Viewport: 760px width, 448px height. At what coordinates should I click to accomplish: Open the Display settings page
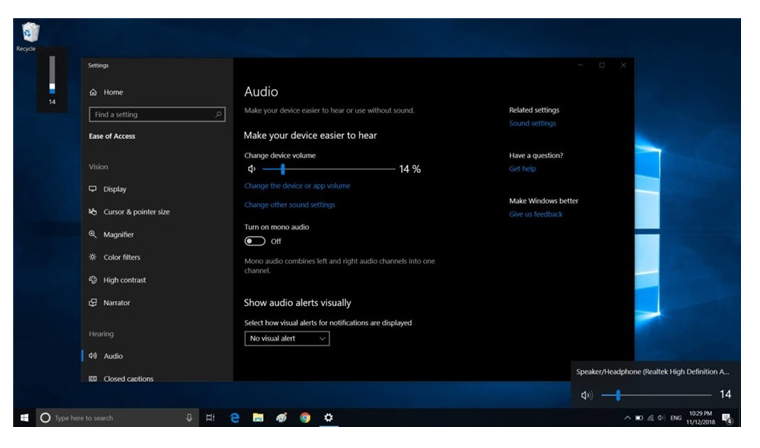[108, 189]
